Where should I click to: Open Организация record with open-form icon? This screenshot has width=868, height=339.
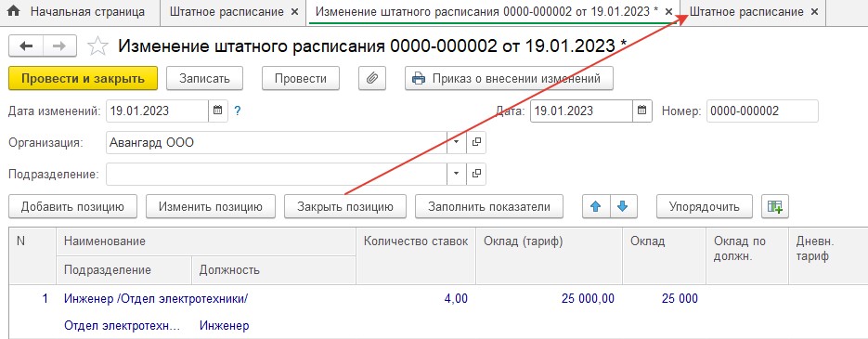pos(476,142)
